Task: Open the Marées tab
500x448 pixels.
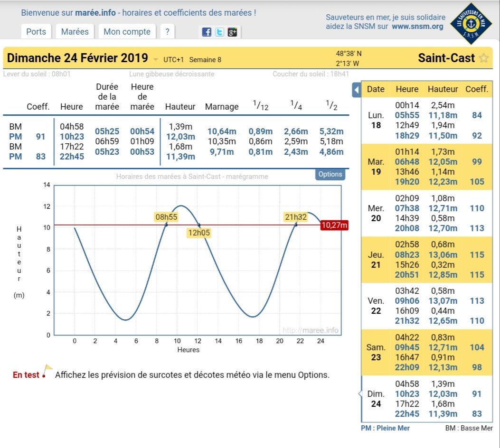Action: [75, 31]
